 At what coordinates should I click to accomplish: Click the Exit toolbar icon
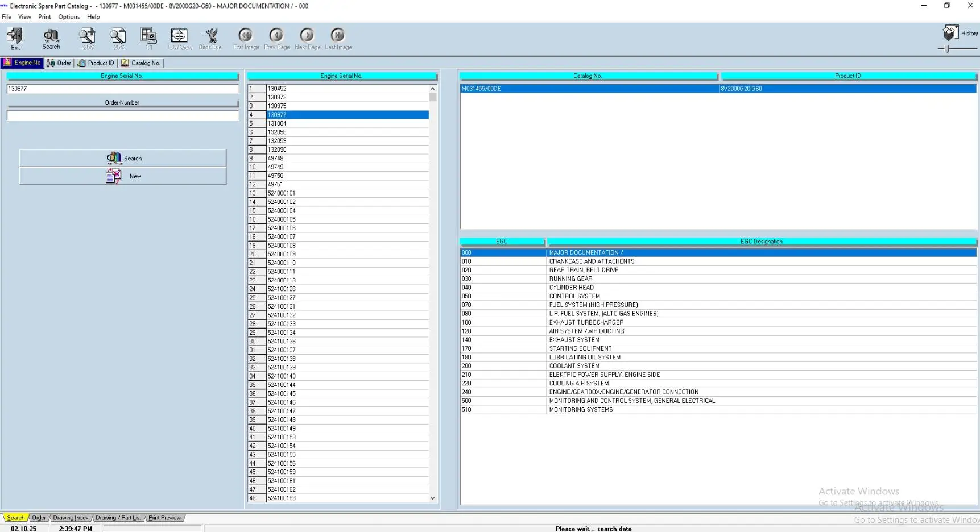(15, 38)
